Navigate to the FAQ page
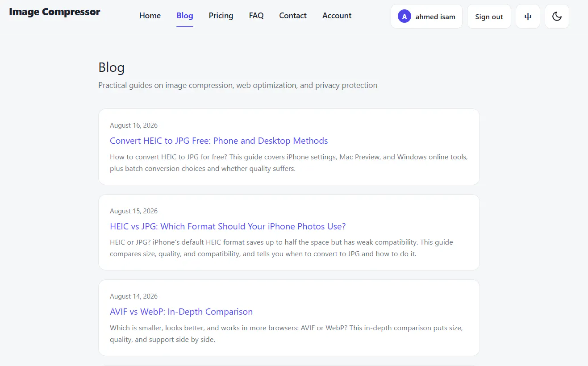The image size is (588, 366). [256, 16]
